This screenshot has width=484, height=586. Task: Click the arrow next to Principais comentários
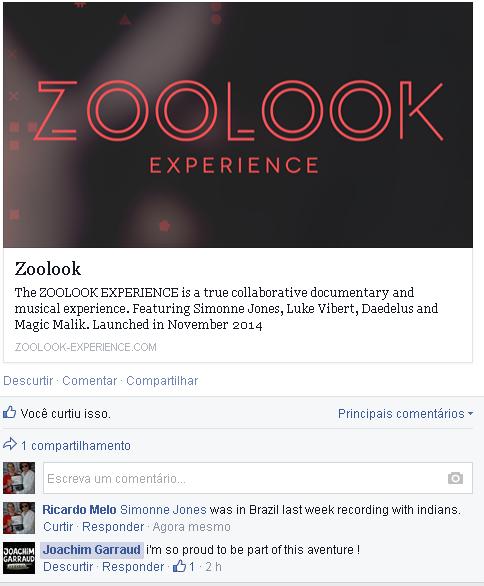point(470,413)
